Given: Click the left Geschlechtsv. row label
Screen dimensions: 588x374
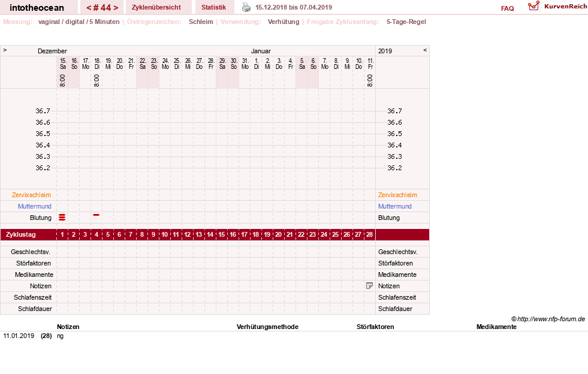Looking at the screenshot, I should point(31,252).
